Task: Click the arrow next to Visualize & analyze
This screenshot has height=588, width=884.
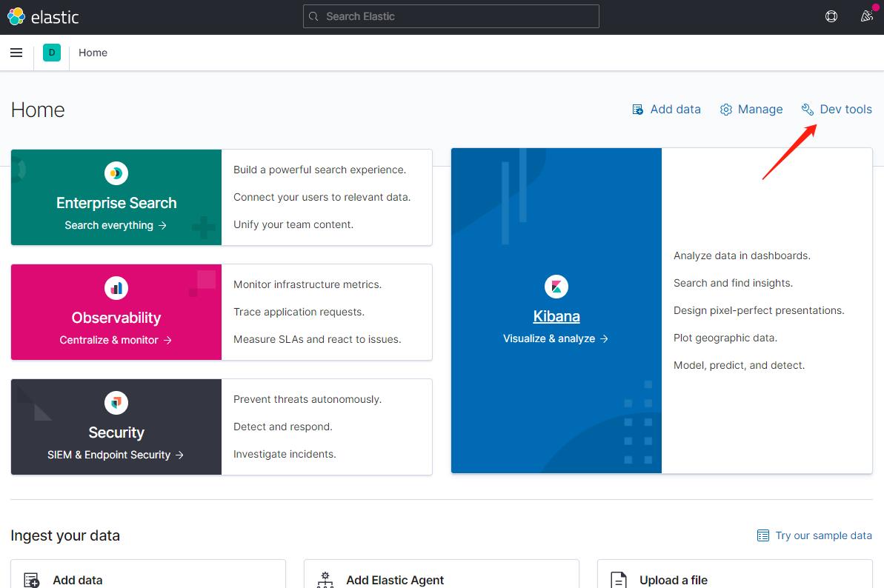Action: tap(605, 338)
